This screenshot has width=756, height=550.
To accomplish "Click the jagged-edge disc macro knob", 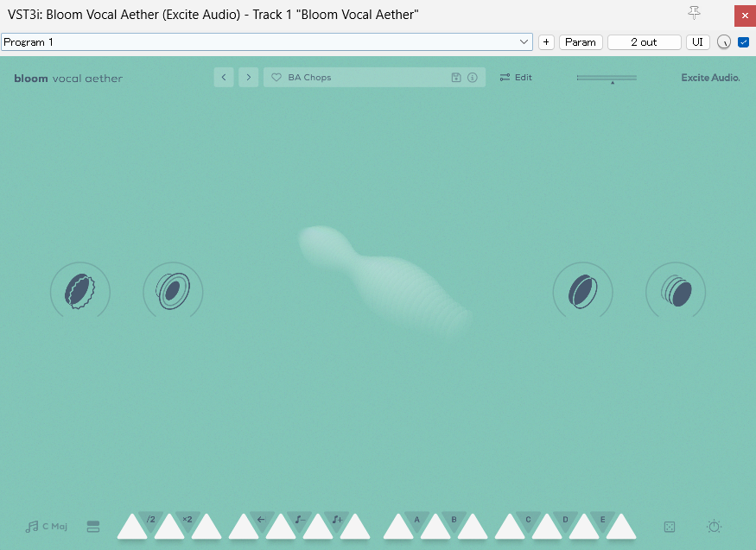I will coord(80,291).
